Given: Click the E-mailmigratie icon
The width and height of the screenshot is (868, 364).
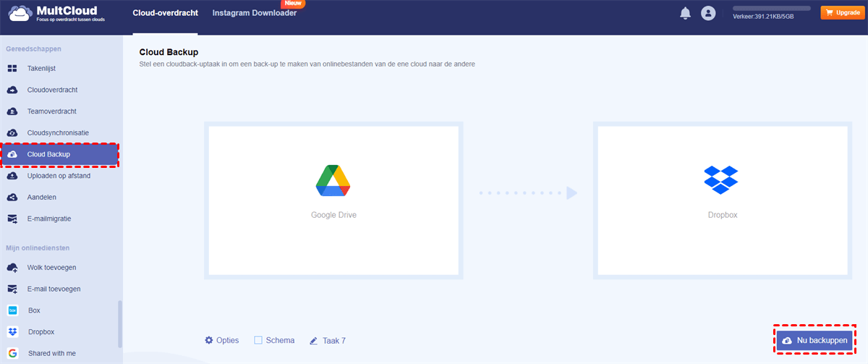Looking at the screenshot, I should [x=12, y=219].
